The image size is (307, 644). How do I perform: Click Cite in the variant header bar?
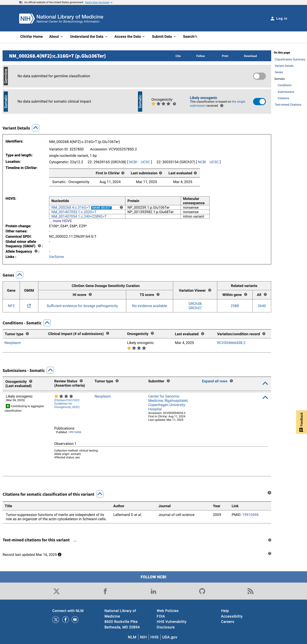coord(178,56)
